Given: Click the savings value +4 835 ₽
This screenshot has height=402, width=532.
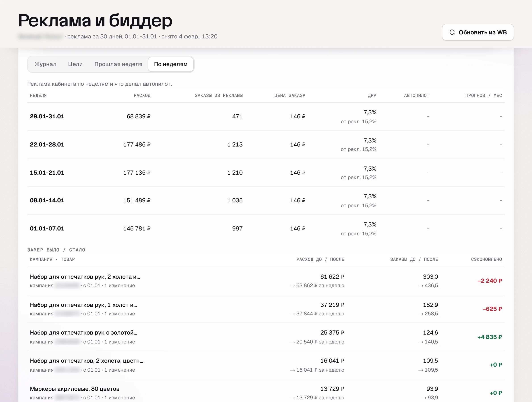Looking at the screenshot, I should click(490, 337).
